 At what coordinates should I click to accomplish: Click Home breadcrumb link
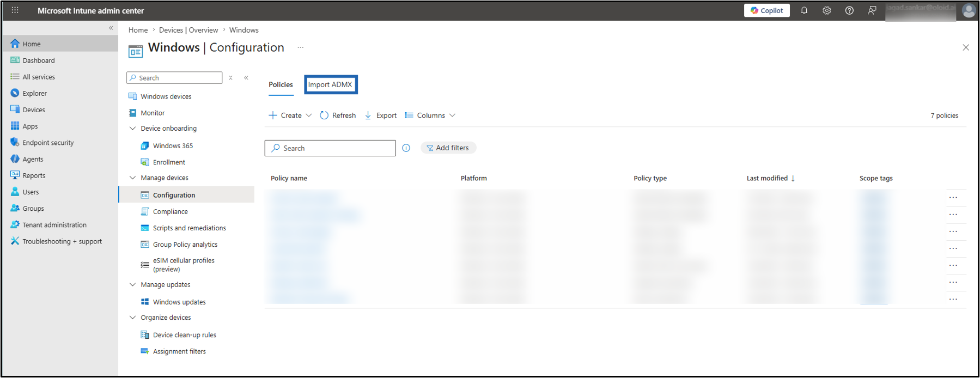point(138,30)
